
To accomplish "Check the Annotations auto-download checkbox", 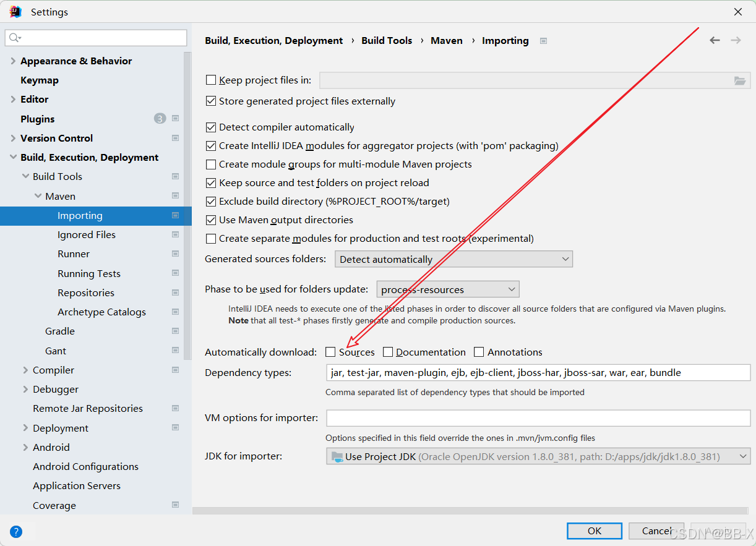I will [x=479, y=352].
